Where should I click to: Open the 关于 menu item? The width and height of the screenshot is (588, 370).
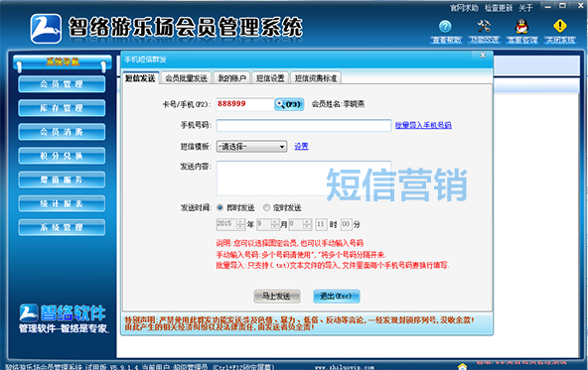[x=525, y=8]
